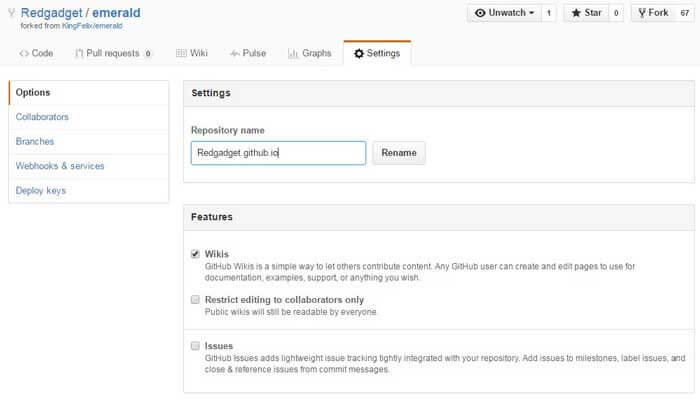Click the Wiki book icon
The image size is (700, 400).
181,53
